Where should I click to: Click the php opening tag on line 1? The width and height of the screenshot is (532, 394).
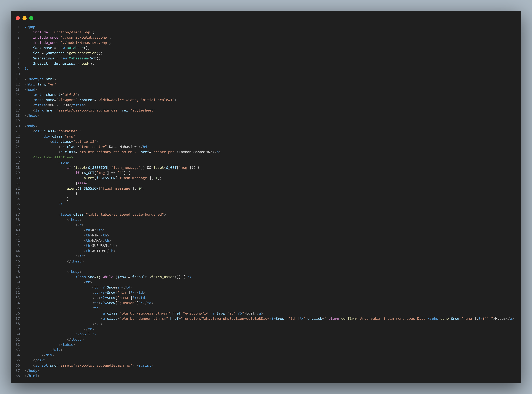(30, 27)
